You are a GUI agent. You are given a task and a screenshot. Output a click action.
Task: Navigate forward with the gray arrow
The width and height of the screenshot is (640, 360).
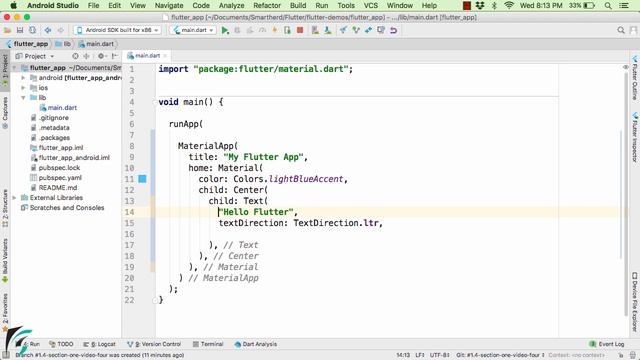click(60, 30)
